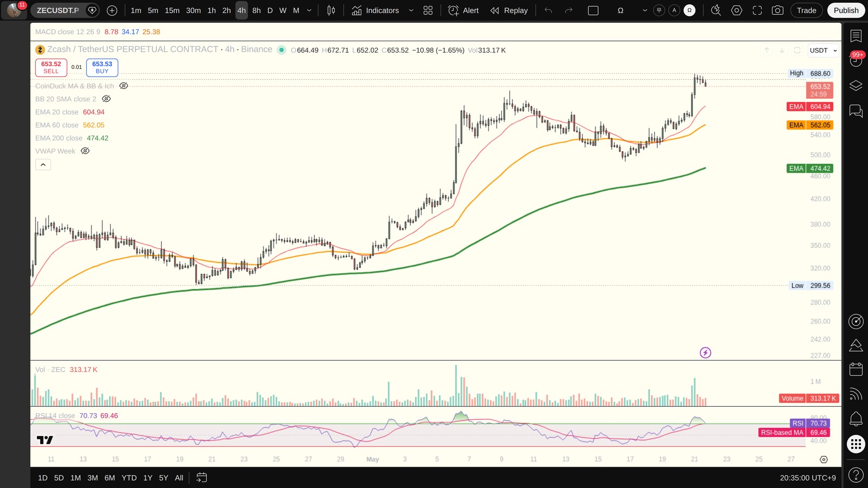The image size is (868, 488).
Task: Undo the last chart action
Action: coord(548,10)
